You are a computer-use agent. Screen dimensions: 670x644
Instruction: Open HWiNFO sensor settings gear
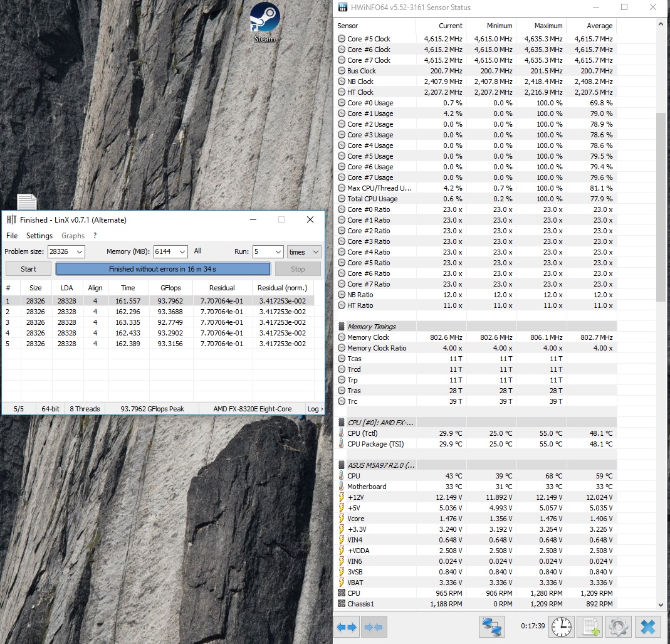click(x=619, y=626)
